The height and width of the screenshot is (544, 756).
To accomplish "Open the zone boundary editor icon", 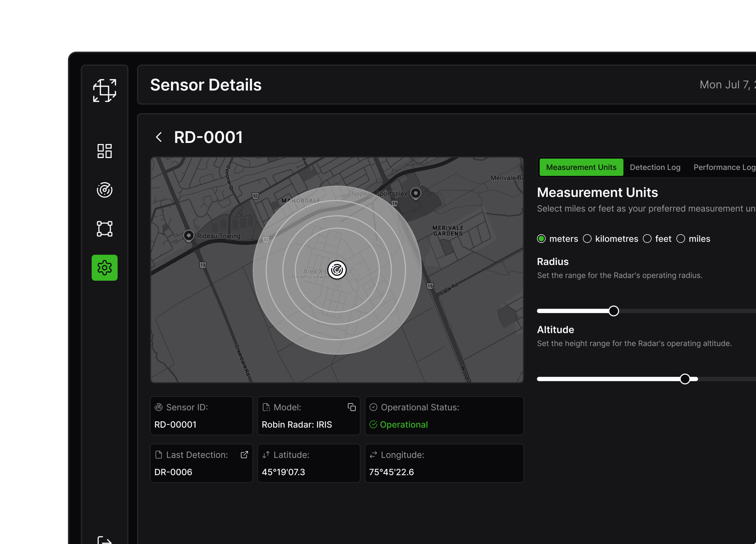I will tap(105, 229).
